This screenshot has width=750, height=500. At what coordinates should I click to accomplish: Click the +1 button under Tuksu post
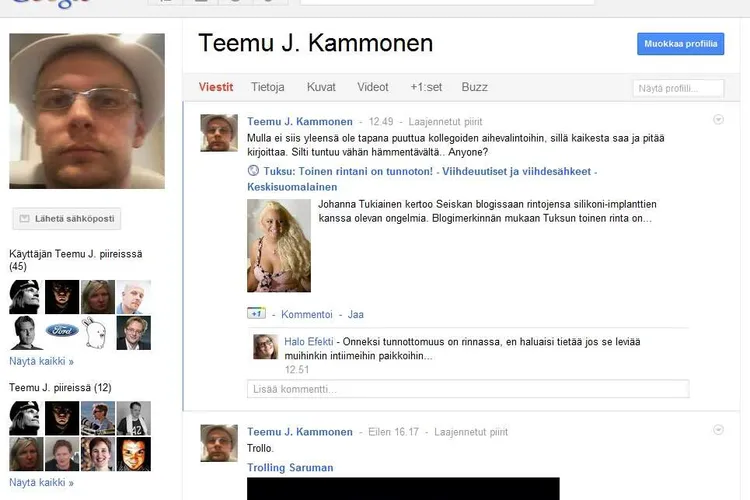coord(256,314)
